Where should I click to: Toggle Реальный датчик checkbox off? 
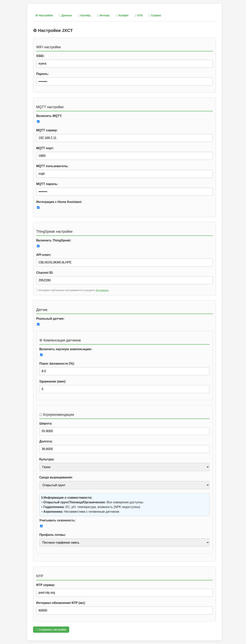pos(38,324)
